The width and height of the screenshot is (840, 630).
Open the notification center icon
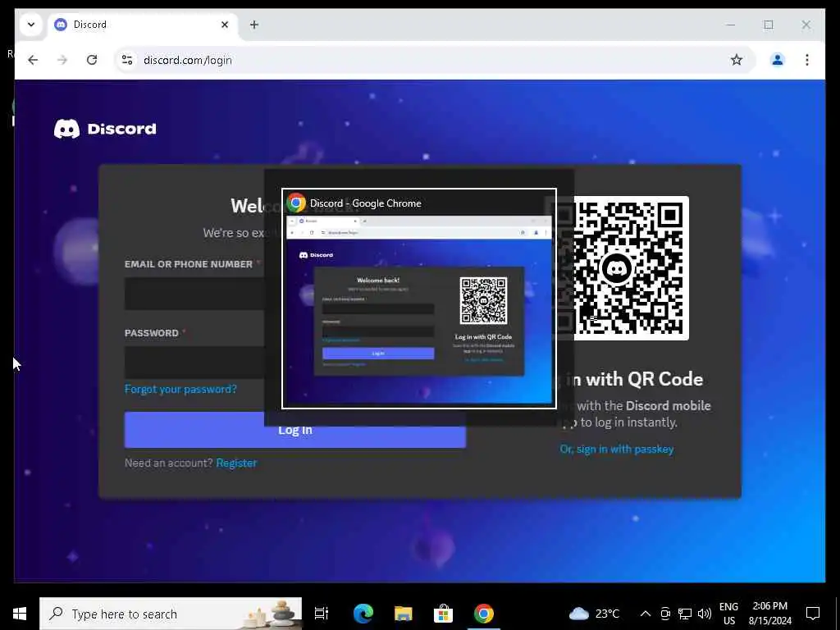click(x=813, y=614)
